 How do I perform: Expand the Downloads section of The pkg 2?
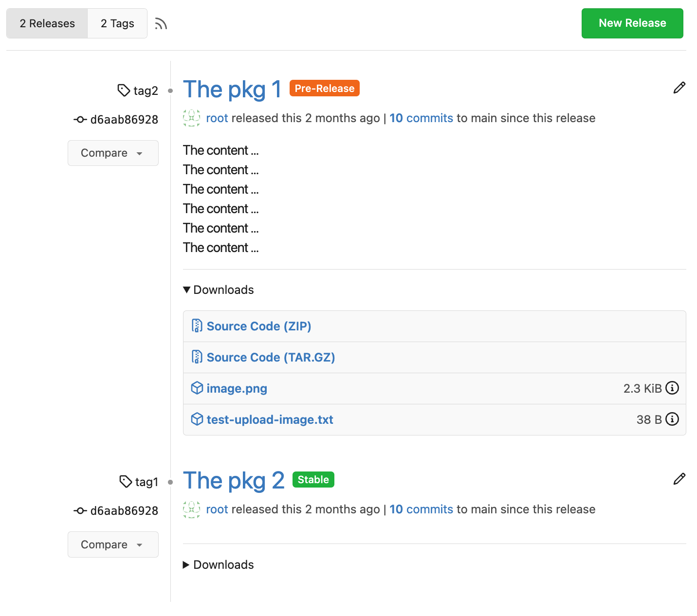click(x=219, y=565)
